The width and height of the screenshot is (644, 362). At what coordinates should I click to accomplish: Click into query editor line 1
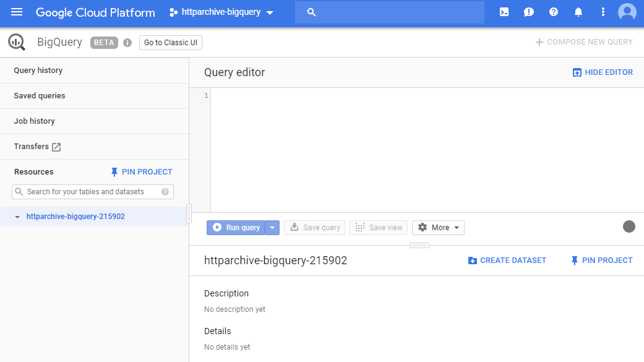coord(427,95)
